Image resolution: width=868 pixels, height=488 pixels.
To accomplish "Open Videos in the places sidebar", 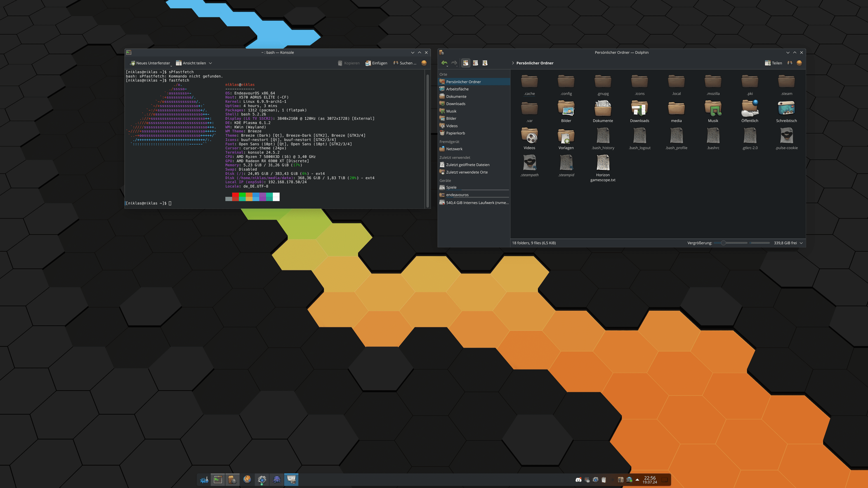I will (474, 126).
